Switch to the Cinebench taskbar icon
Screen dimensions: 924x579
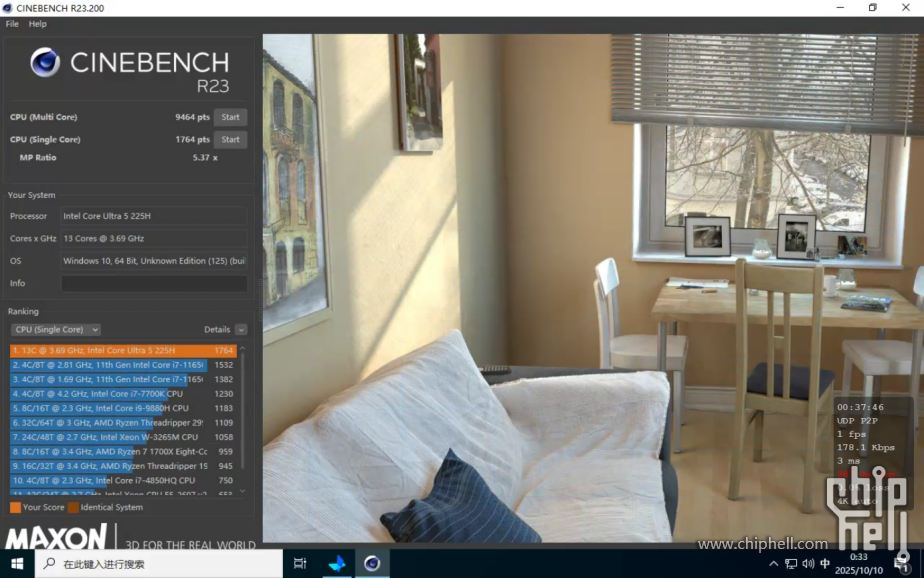[x=372, y=564]
